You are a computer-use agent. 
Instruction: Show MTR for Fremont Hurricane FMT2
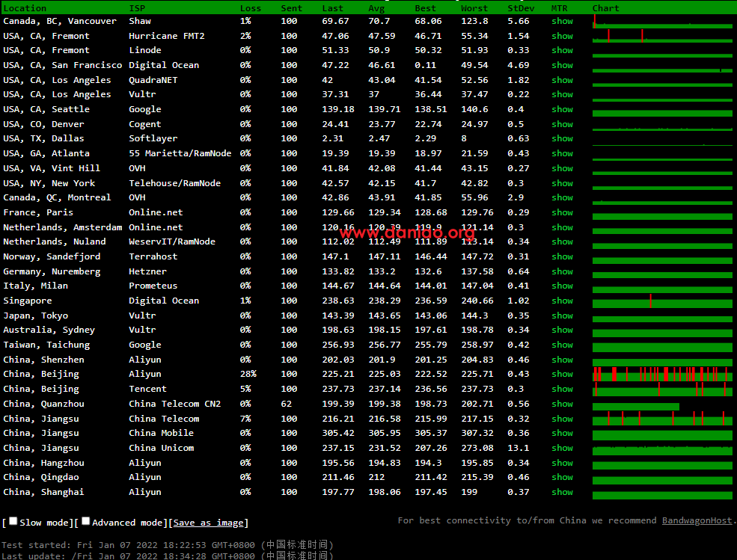tap(562, 36)
